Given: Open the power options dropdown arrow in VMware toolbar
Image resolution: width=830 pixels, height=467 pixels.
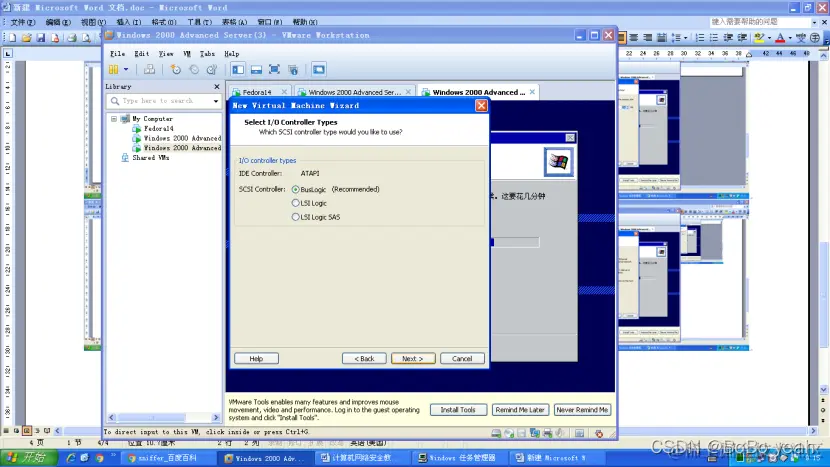Looking at the screenshot, I should point(126,69).
